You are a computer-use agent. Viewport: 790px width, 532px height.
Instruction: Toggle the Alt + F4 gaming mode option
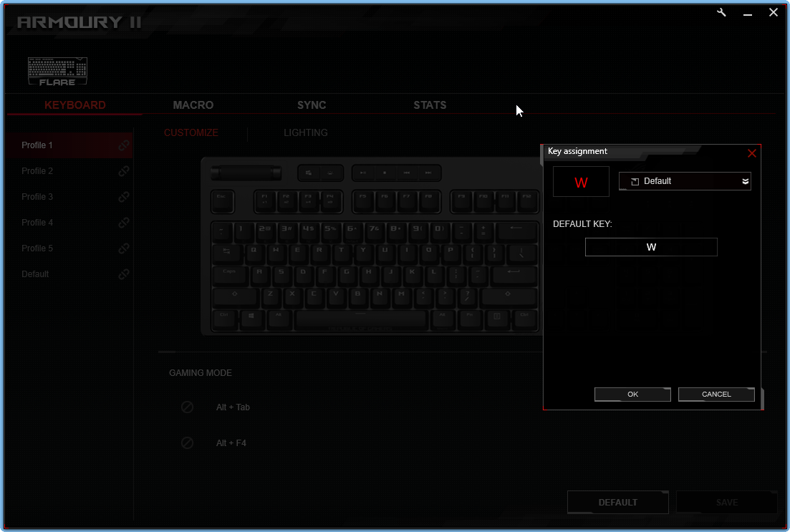(187, 443)
